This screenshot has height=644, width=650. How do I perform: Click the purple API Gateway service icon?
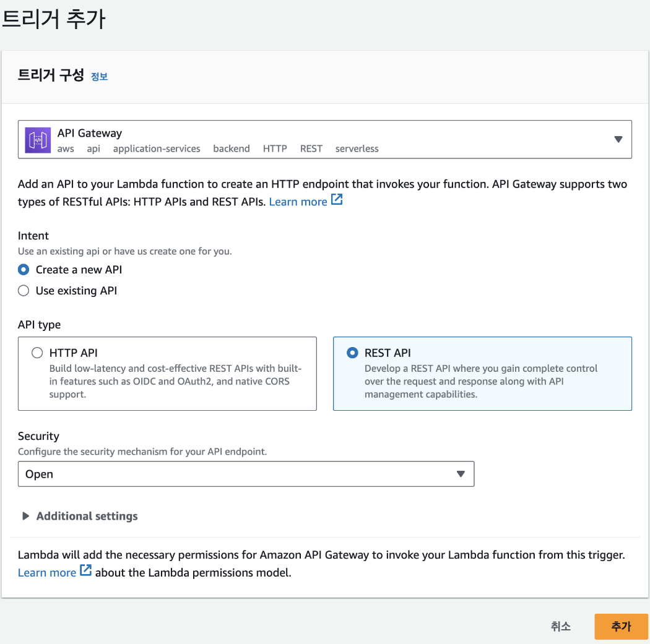point(38,140)
